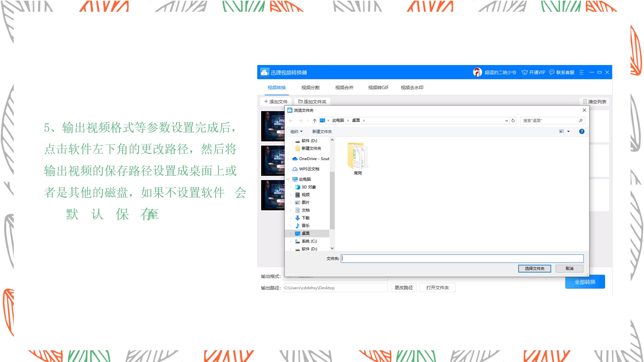Select the 桌面 folder in tree
Screen dimensions: 644x362
[305, 233]
